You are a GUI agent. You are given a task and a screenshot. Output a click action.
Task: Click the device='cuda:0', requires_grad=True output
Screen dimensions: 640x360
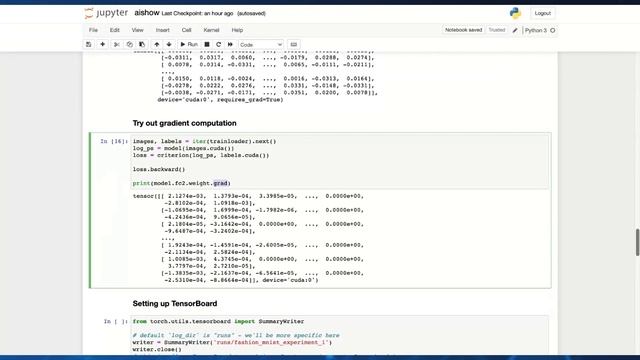[x=220, y=100]
